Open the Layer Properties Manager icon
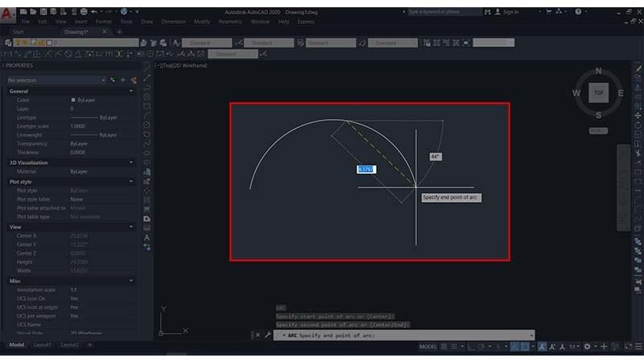Image resolution: width=644 pixels, height=362 pixels. tap(8, 43)
